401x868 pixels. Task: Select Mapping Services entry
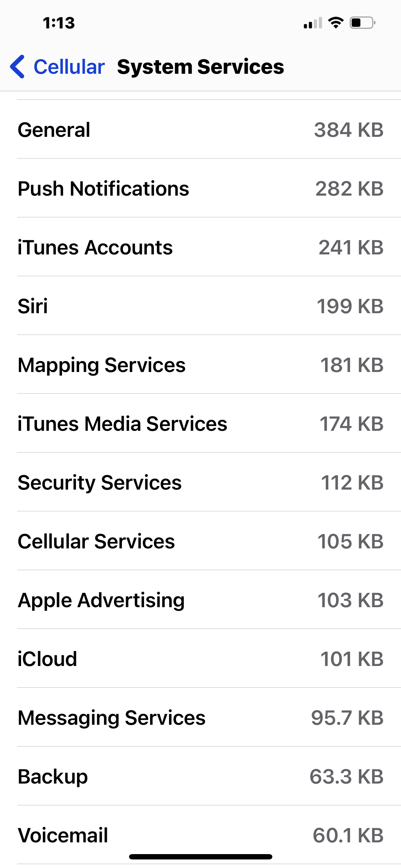point(200,365)
